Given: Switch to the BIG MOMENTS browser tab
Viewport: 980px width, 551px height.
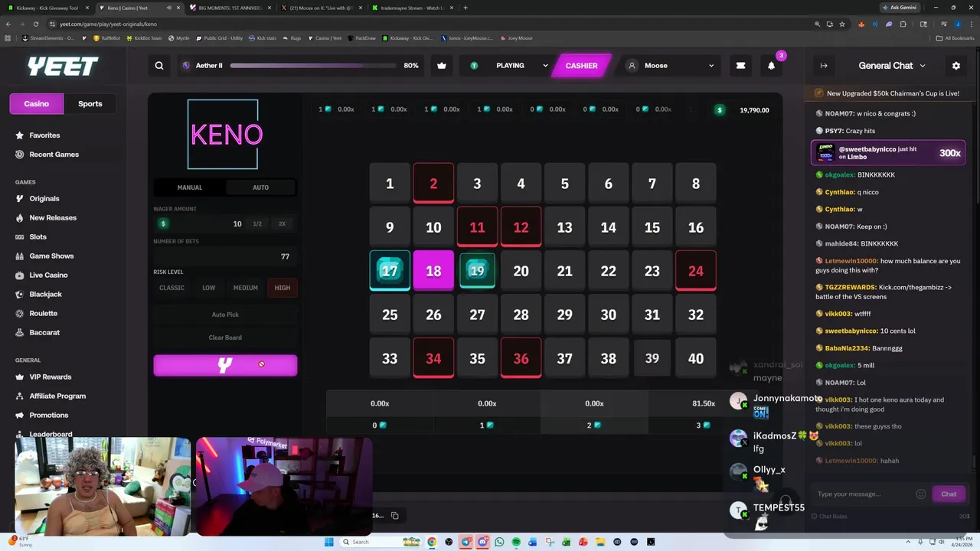Looking at the screenshot, I should click(x=229, y=8).
